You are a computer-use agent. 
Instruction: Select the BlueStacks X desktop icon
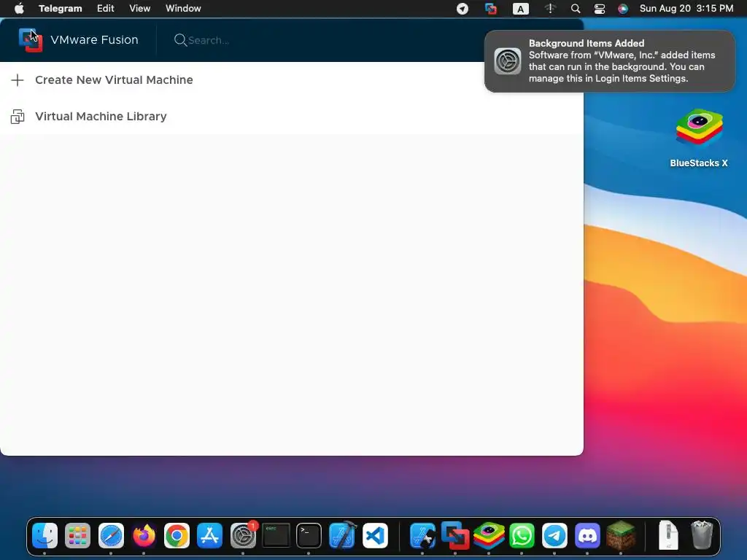(699, 138)
